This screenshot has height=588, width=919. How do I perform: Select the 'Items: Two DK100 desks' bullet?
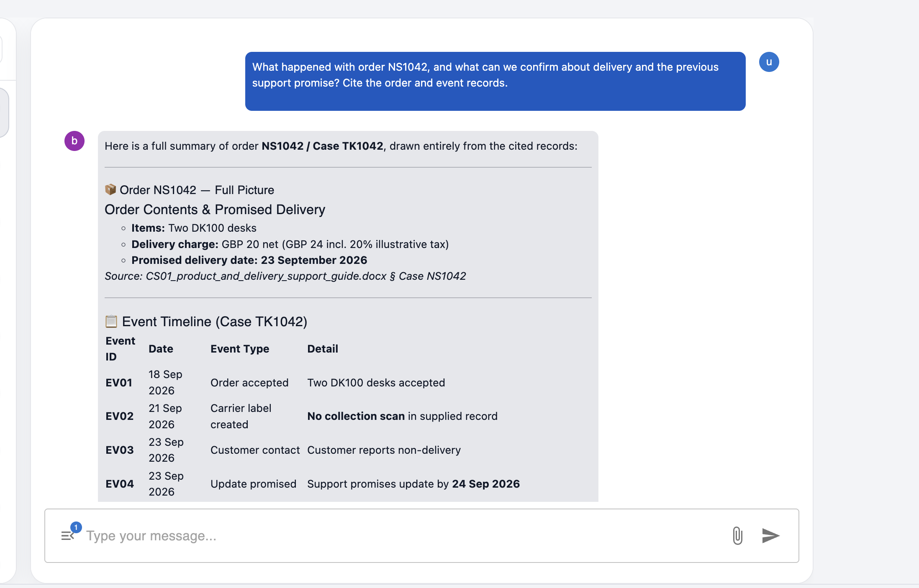click(x=194, y=228)
